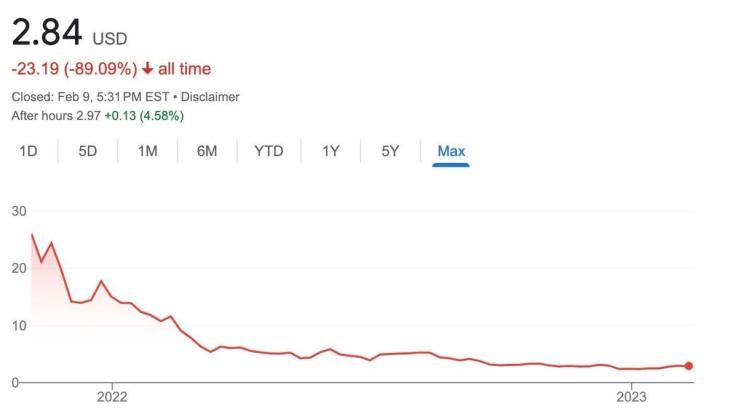738x420 pixels.
Task: Switch chart to 1Y range
Action: coord(331,151)
